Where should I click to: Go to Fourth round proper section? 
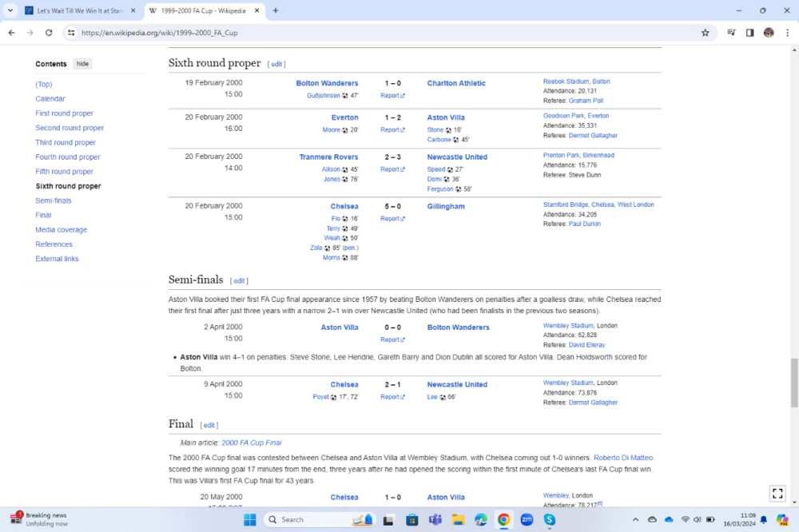tap(68, 157)
